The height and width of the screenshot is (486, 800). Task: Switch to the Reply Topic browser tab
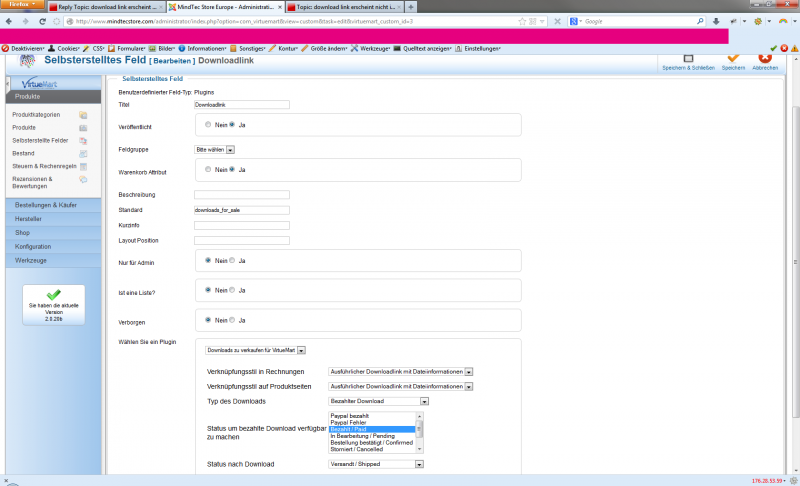(x=104, y=6)
